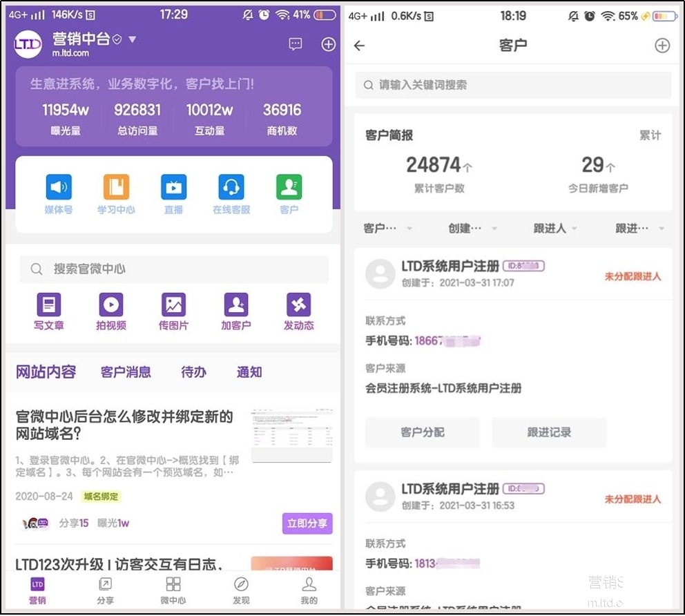The width and height of the screenshot is (685, 616).
Task: Tap the plus icon on the 客户 page
Action: point(662,46)
